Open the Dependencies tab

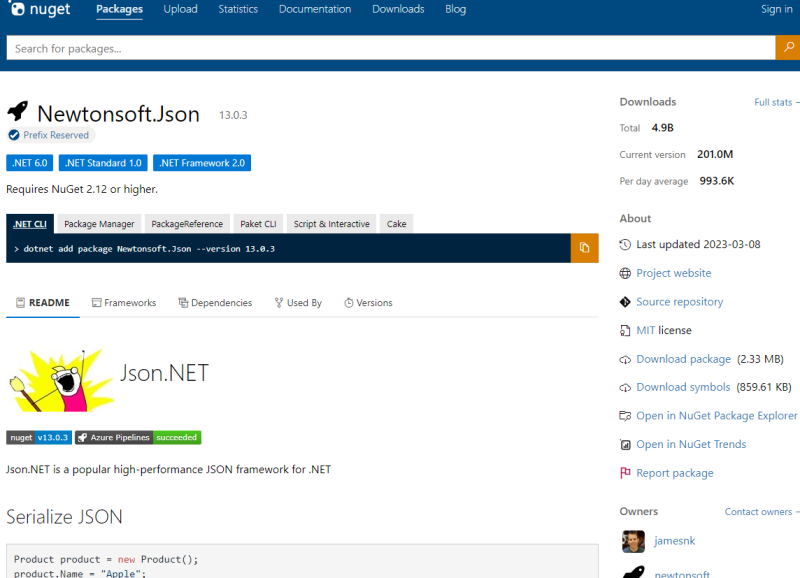click(215, 303)
